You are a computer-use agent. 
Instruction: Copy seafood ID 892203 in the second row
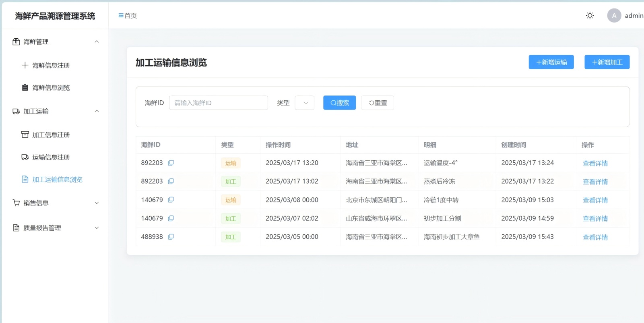click(171, 181)
